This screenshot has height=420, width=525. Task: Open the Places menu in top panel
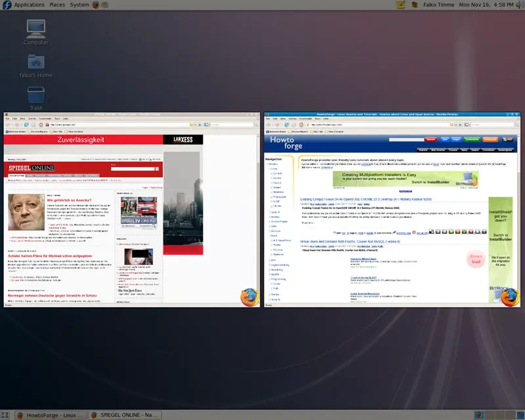[57, 5]
